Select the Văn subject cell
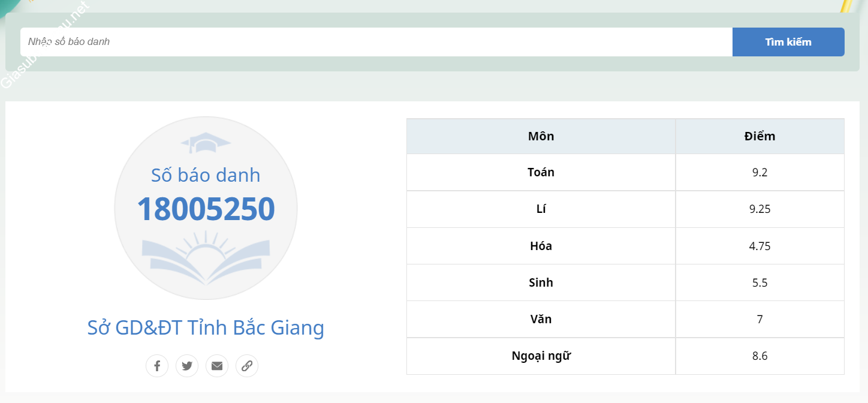 [x=541, y=319]
